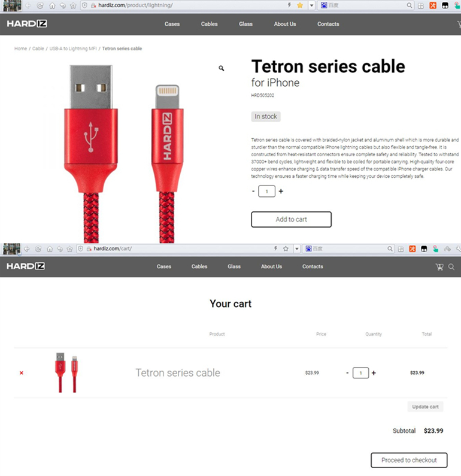The width and height of the screenshot is (461, 476).
Task: Decrease cart quantity with the minus button
Action: (347, 373)
